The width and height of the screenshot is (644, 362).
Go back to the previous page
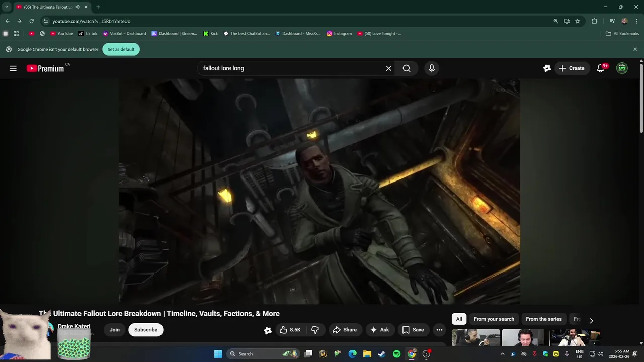[x=7, y=21]
